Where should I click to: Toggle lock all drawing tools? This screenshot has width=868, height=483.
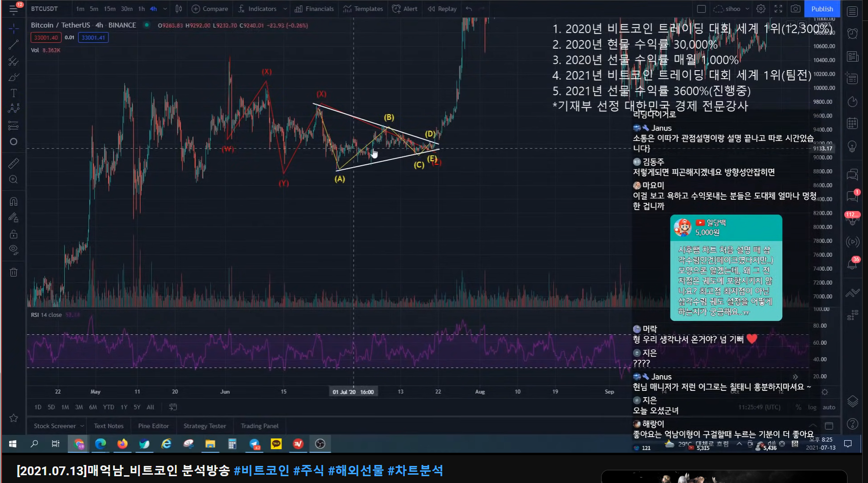pos(14,234)
